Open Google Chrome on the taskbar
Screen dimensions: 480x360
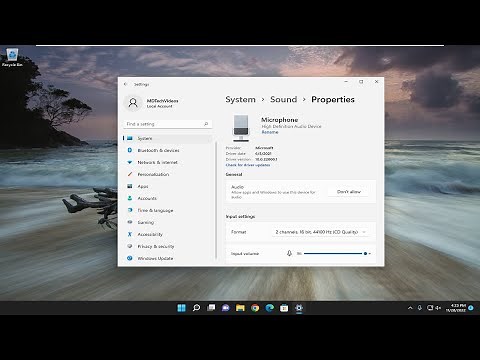coord(255,308)
